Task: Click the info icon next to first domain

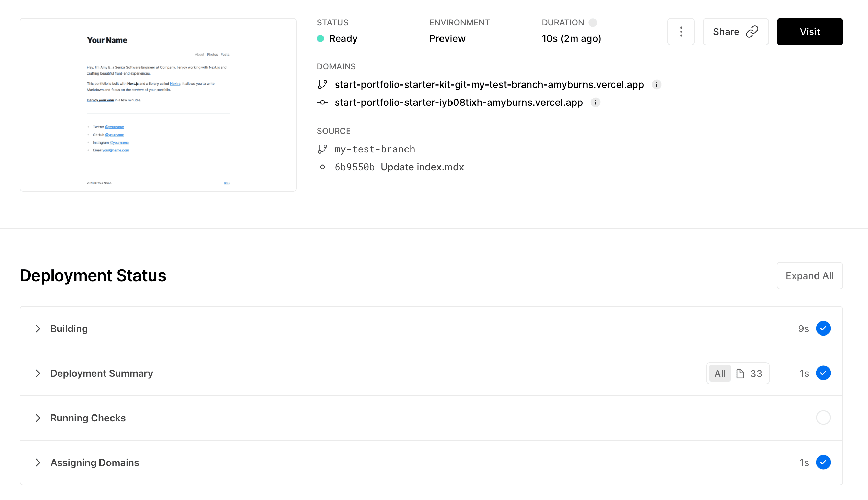Action: pos(656,85)
